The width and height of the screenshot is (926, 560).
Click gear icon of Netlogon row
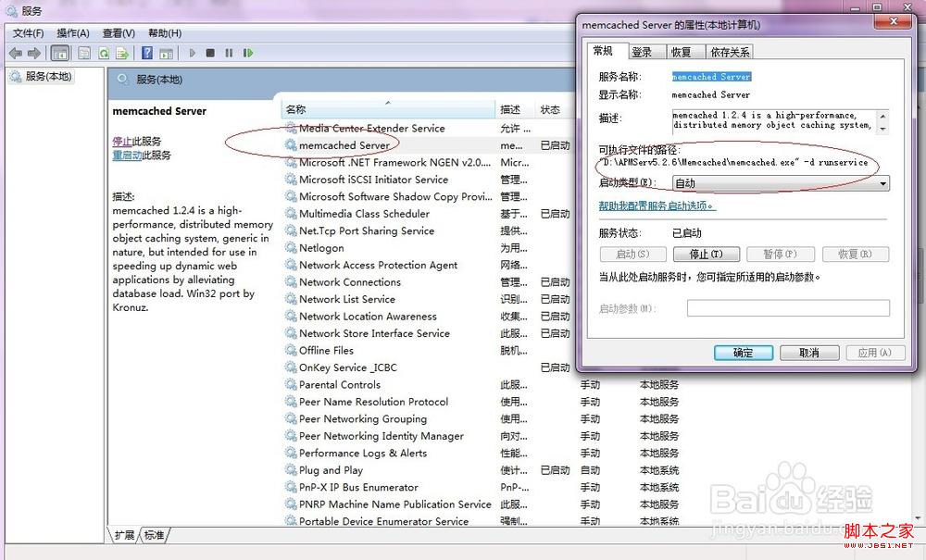pos(291,248)
